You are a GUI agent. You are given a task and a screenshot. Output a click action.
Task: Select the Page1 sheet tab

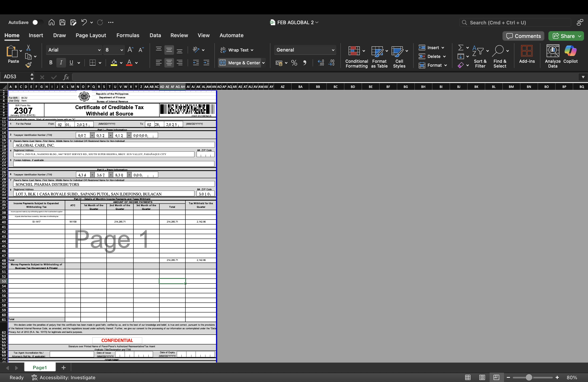click(40, 367)
